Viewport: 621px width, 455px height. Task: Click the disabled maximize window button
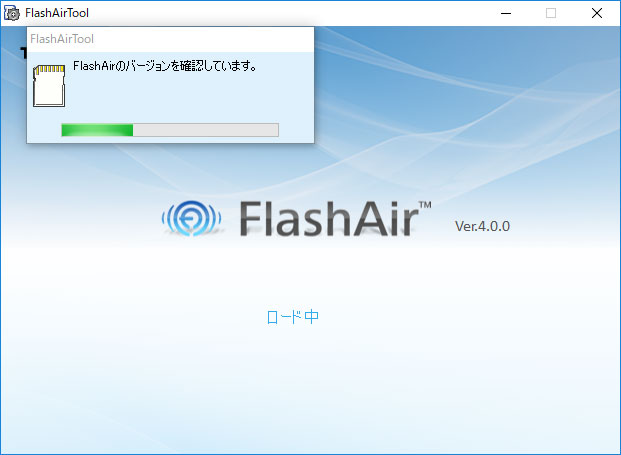pos(551,13)
